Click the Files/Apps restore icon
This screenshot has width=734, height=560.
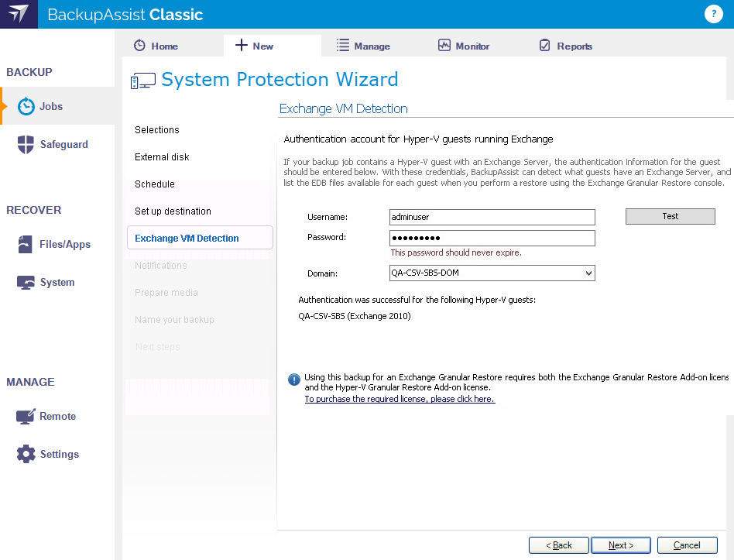[x=26, y=244]
